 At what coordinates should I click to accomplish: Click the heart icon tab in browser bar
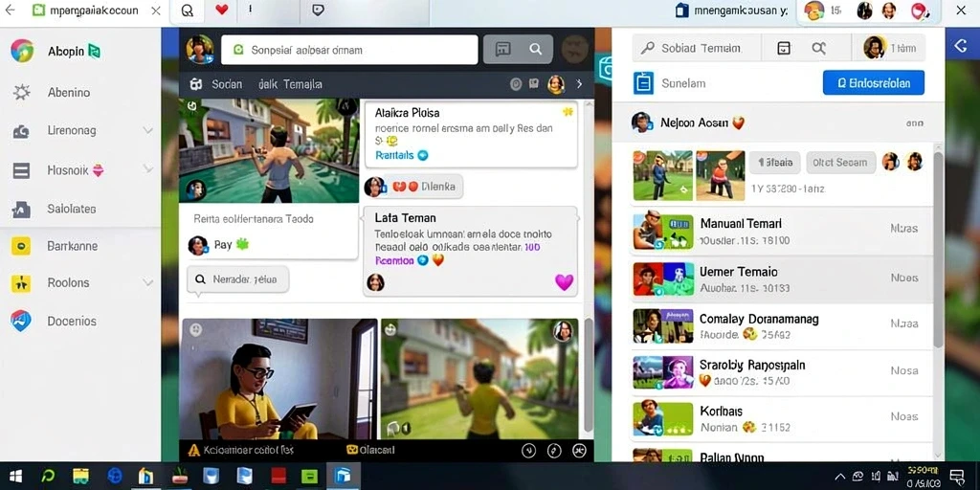pos(221,10)
